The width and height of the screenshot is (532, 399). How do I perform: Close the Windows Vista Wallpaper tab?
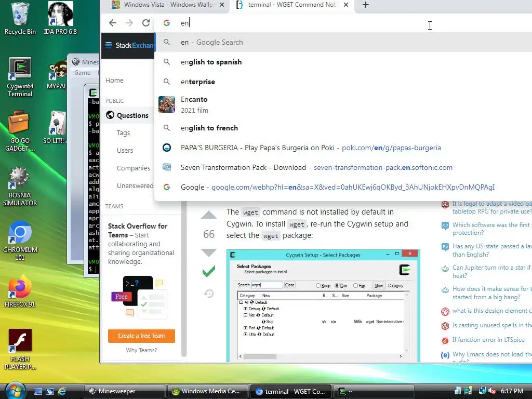coord(221,5)
